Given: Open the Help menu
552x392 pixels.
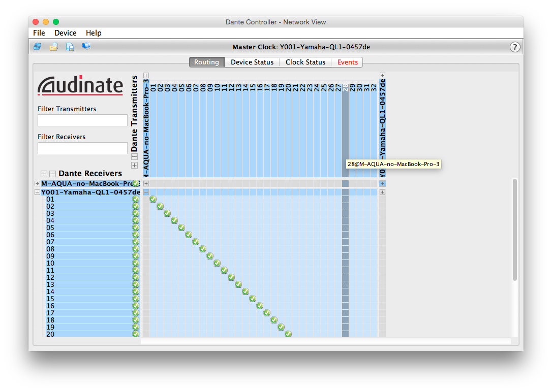Looking at the screenshot, I should [x=94, y=33].
